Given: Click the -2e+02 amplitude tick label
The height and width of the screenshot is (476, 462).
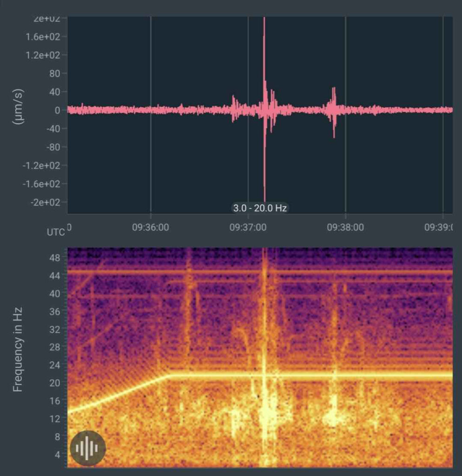Looking at the screenshot, I should click(x=45, y=202).
